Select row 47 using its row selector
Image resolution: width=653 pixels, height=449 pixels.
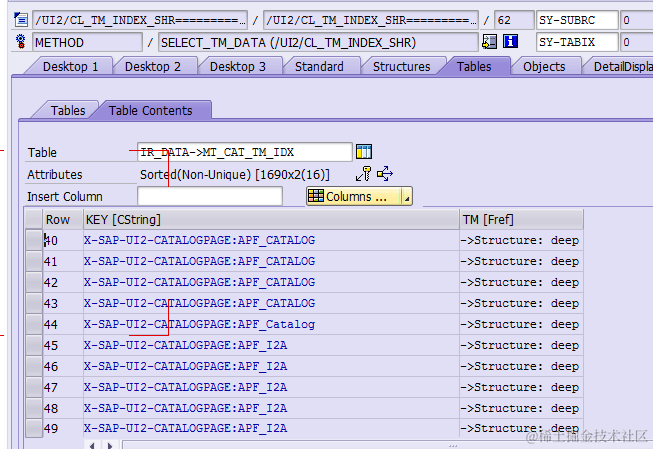34,387
